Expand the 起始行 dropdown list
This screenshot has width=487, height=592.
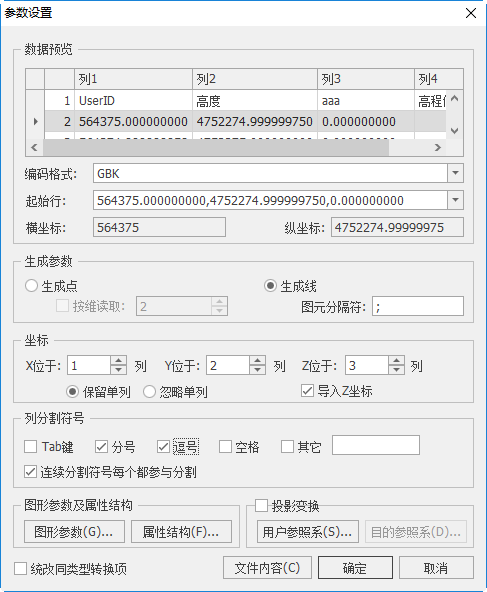455,200
